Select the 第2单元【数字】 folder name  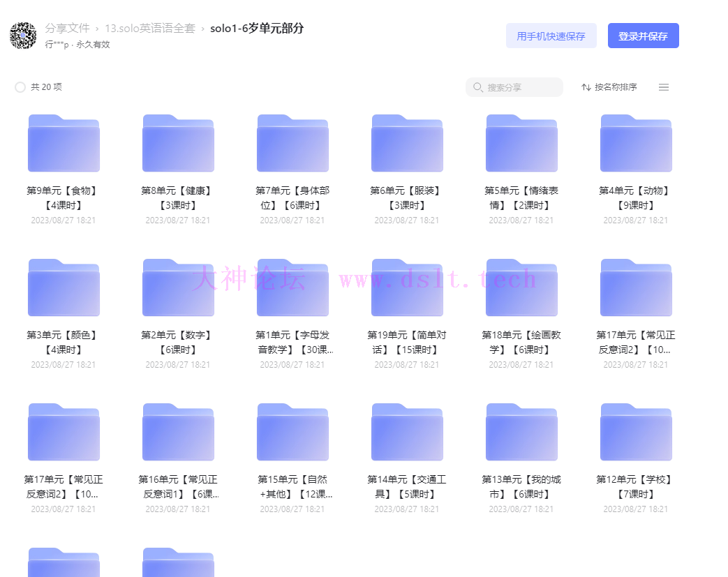tap(178, 342)
